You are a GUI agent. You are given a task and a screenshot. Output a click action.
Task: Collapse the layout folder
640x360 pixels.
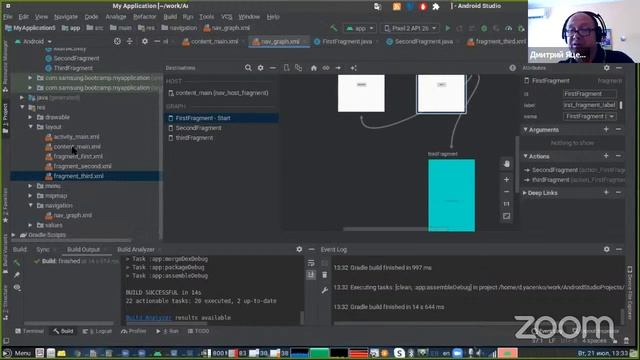31,127
